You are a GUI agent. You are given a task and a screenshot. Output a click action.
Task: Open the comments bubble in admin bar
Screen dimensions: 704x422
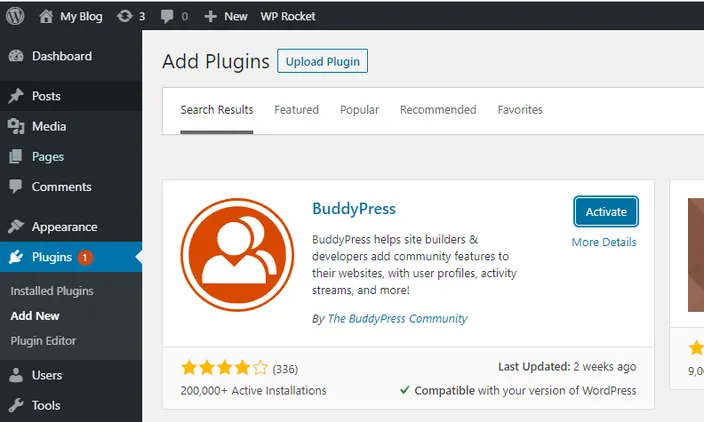(167, 17)
